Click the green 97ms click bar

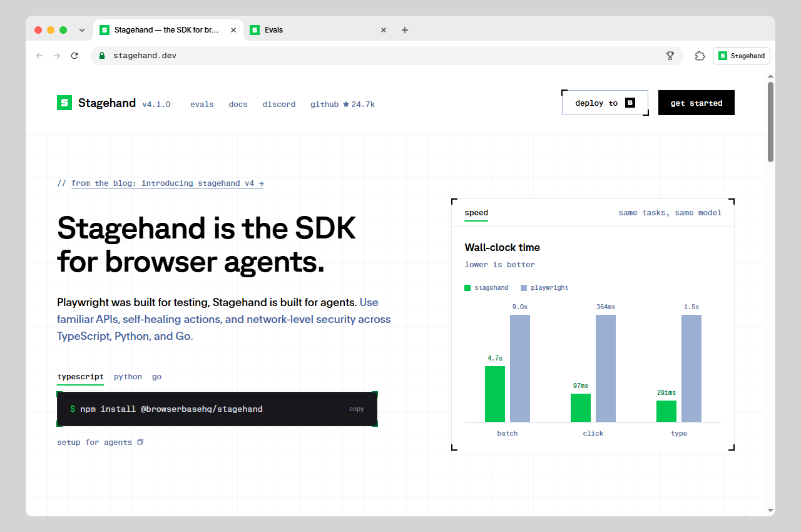(581, 407)
